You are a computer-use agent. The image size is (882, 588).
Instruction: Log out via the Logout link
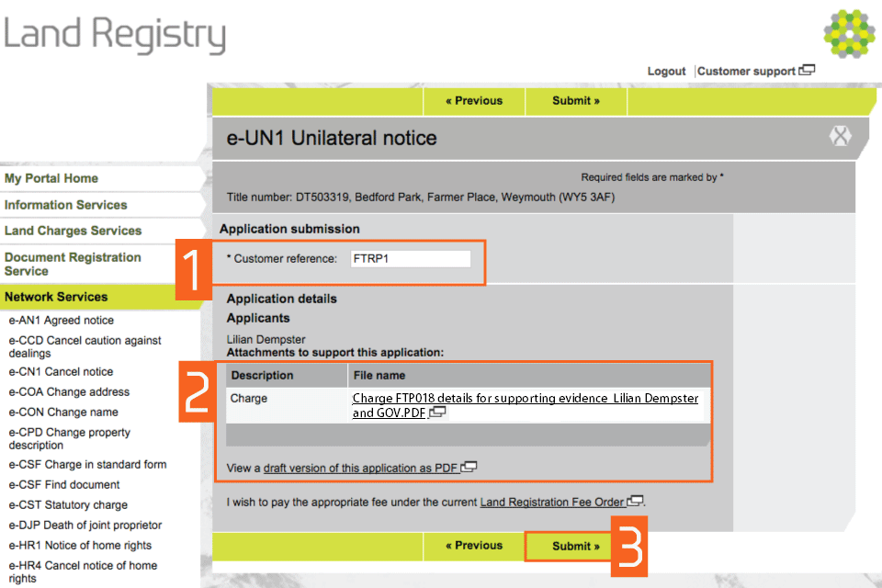(x=666, y=72)
